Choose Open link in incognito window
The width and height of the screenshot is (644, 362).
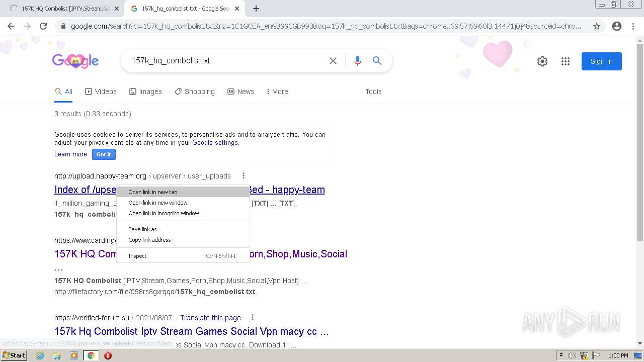pyautogui.click(x=183, y=213)
